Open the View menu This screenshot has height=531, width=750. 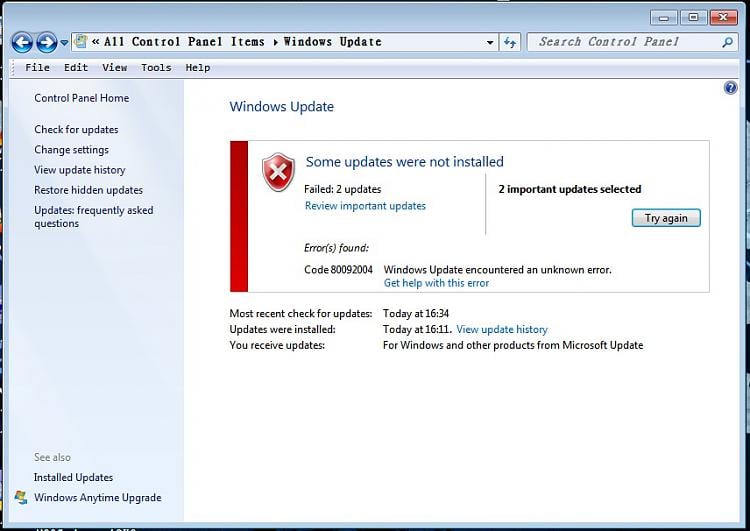115,67
